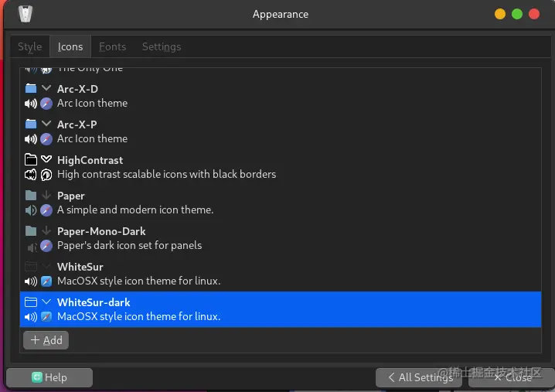
Task: Click the red close window button
Action: pos(534,14)
